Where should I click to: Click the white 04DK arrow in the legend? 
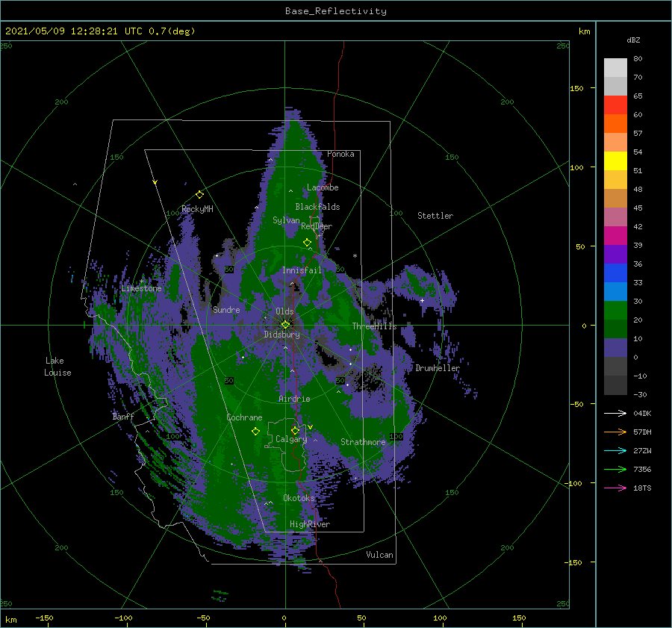[x=615, y=413]
